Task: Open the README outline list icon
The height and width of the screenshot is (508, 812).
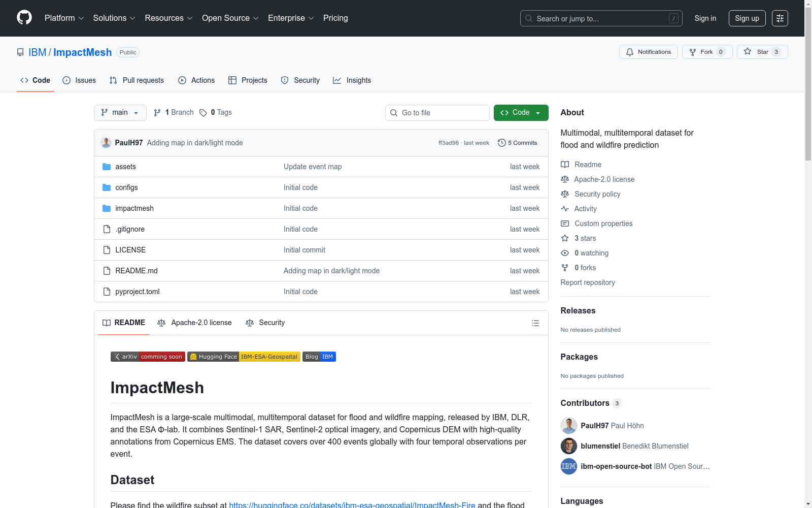Action: 535,323
